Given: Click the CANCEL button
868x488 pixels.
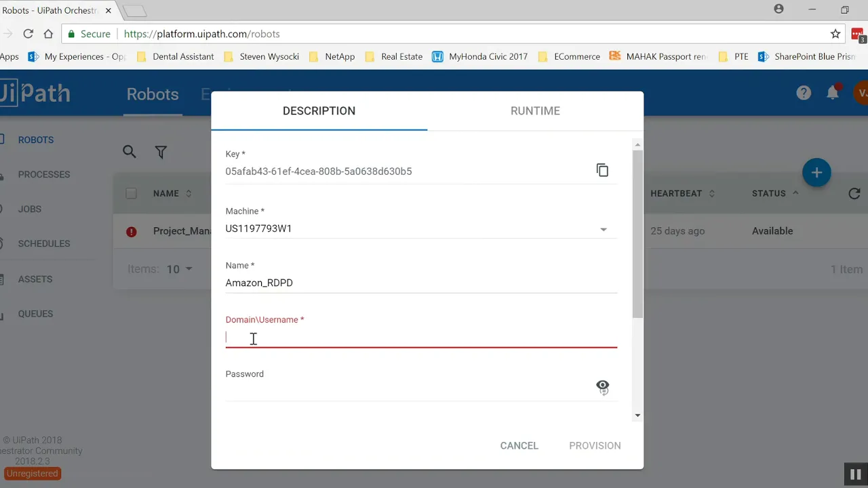Looking at the screenshot, I should (519, 445).
